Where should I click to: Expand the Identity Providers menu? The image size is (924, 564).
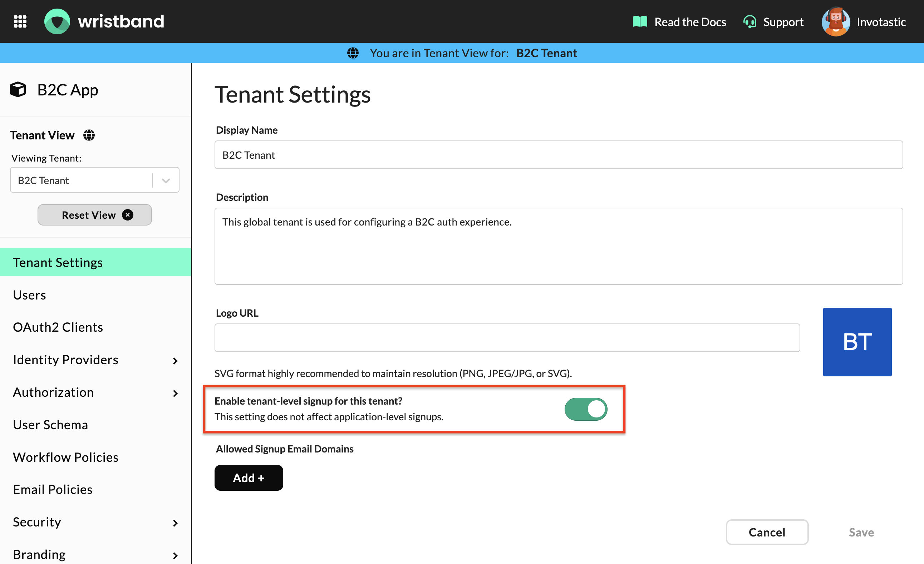click(175, 361)
